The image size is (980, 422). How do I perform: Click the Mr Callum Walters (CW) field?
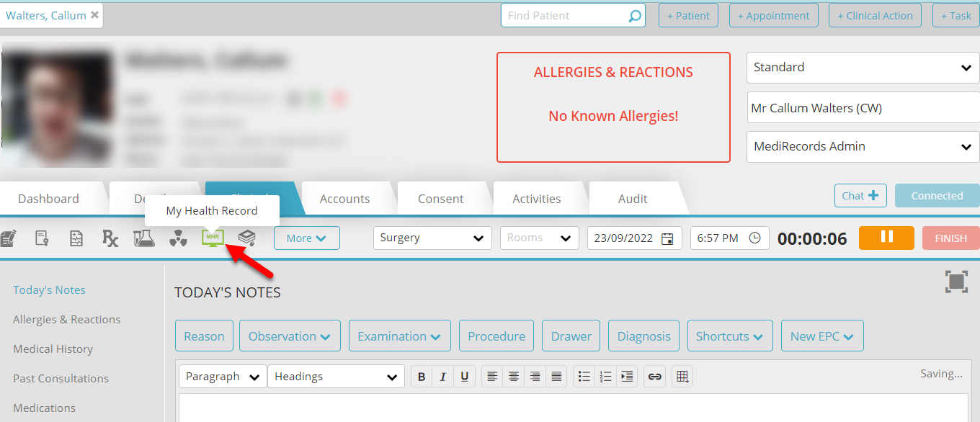tap(863, 107)
